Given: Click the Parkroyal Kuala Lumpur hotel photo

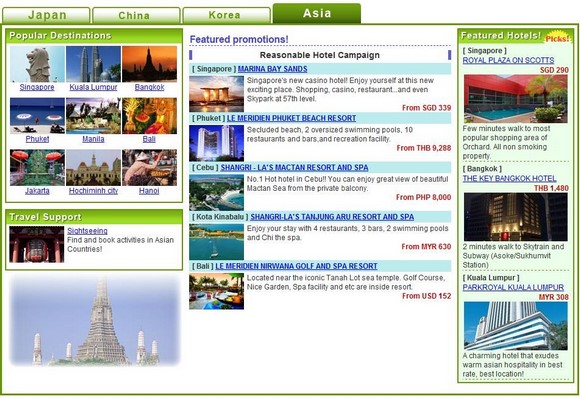Looking at the screenshot, I should [x=516, y=326].
